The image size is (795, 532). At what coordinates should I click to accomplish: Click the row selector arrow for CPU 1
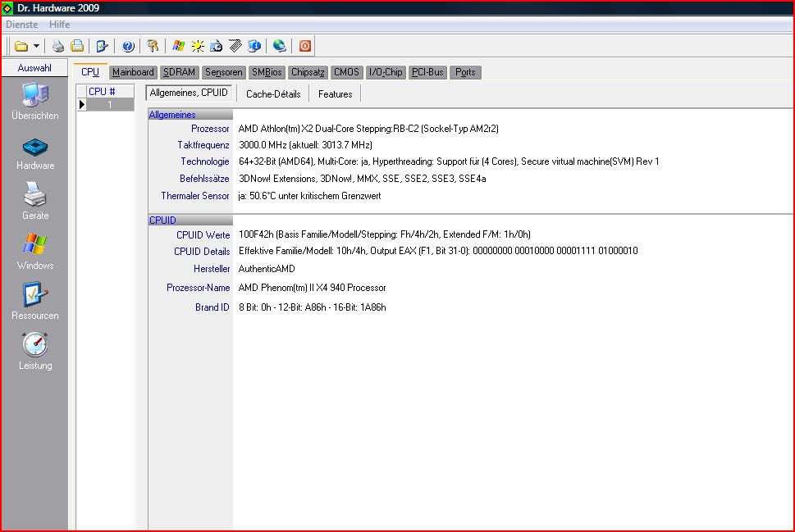click(x=81, y=105)
